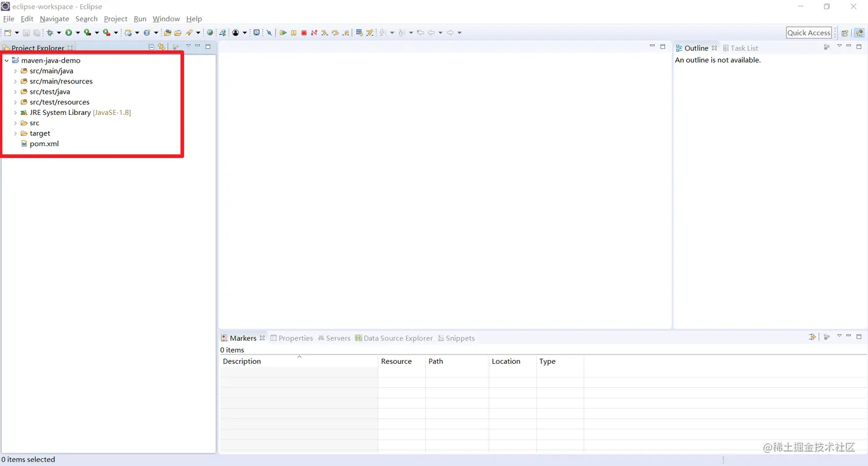Switch to the Task List tab
This screenshot has height=466, width=868.
(741, 48)
